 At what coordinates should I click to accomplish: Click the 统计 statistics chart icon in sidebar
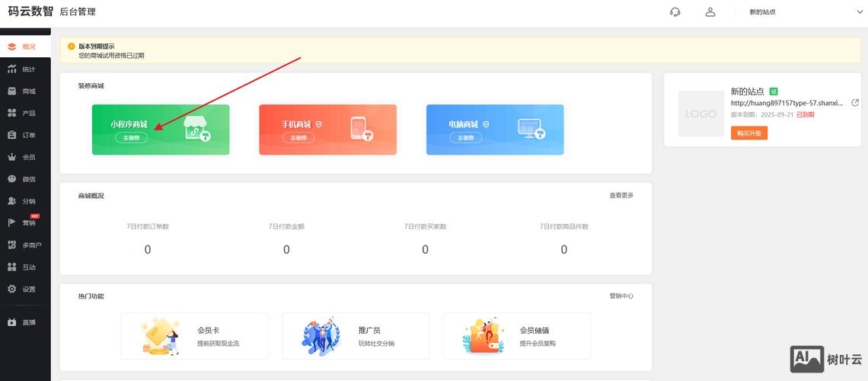11,69
